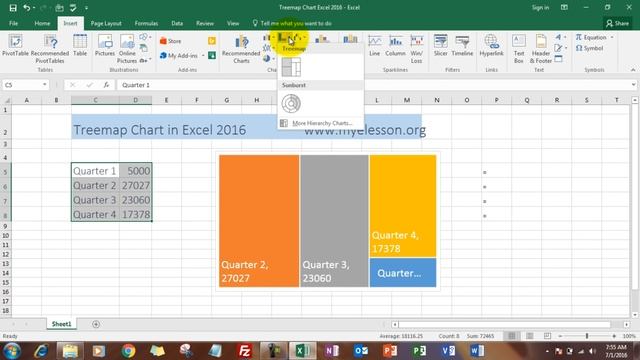Expand the formula bar

633,84
